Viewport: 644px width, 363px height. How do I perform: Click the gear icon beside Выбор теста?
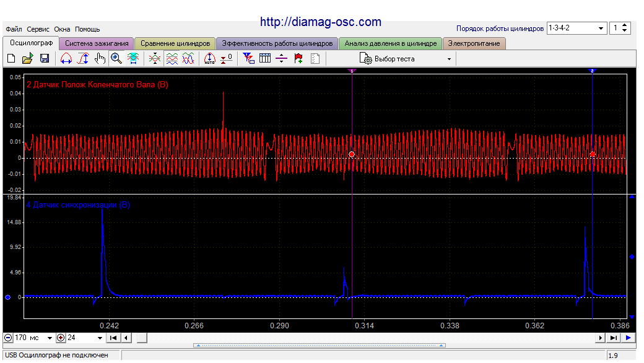click(x=365, y=59)
